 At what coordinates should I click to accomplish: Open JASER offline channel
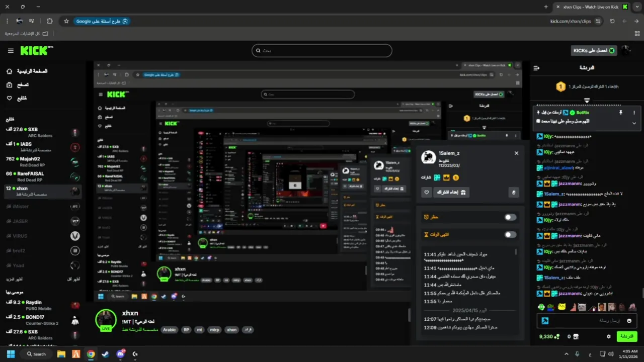(43, 221)
